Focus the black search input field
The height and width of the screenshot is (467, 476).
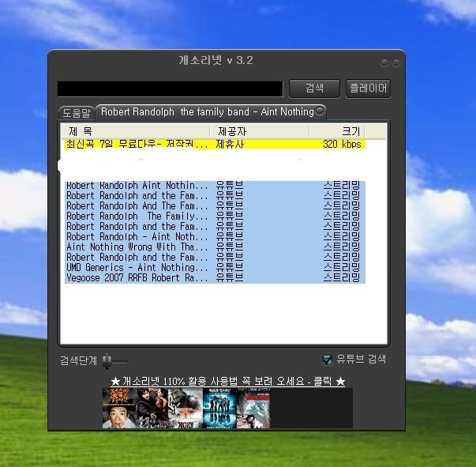point(170,89)
